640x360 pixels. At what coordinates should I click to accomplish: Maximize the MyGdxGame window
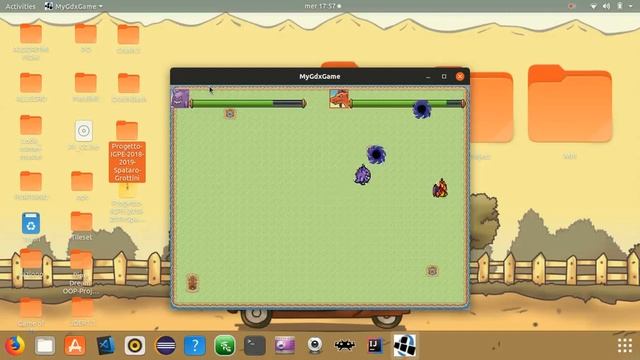click(x=444, y=76)
